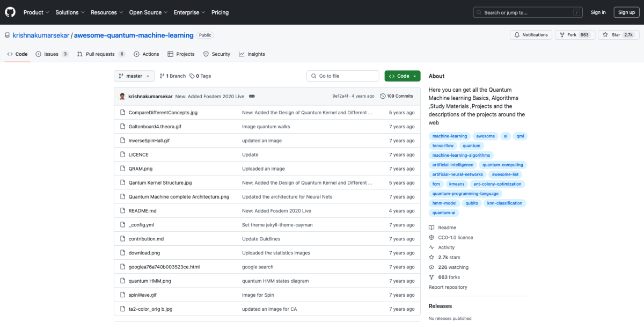The image size is (644, 322).
Task: Click the Go to file search field
Action: click(342, 76)
